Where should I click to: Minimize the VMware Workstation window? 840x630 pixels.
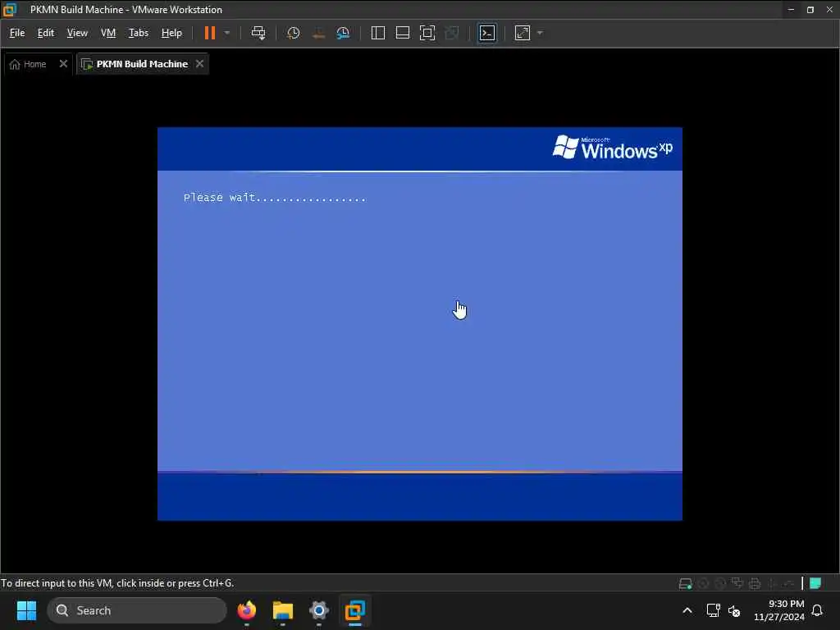pyautogui.click(x=791, y=10)
